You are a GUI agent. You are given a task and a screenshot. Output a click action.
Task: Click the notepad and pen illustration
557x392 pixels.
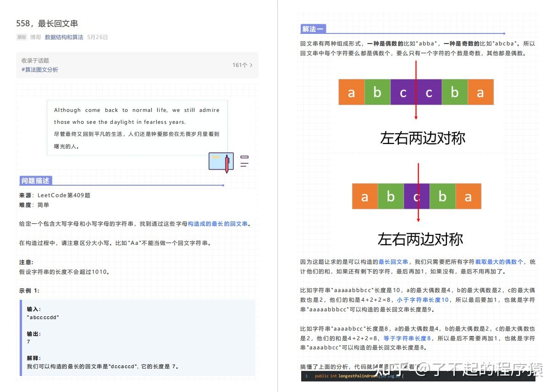(x=221, y=162)
